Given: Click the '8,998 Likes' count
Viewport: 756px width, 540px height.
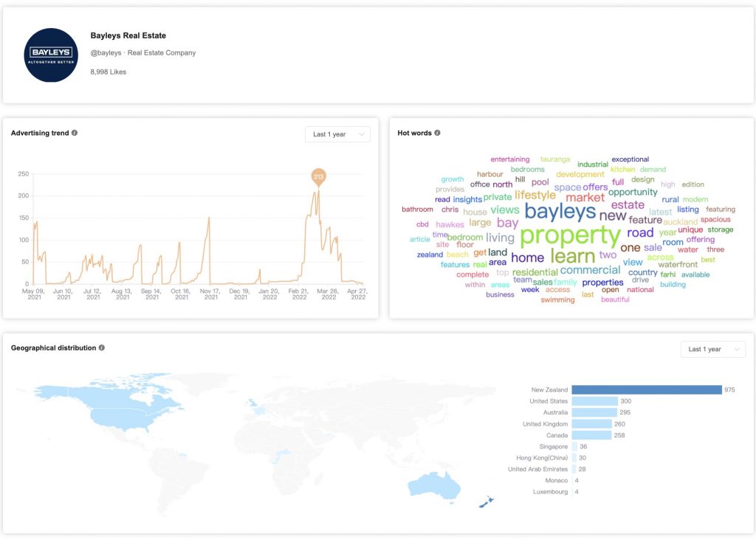Looking at the screenshot, I should pos(109,72).
